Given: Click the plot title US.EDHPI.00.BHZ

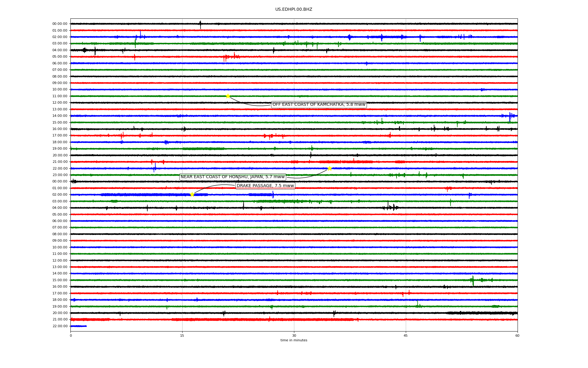Looking at the screenshot, I should click(x=294, y=10).
